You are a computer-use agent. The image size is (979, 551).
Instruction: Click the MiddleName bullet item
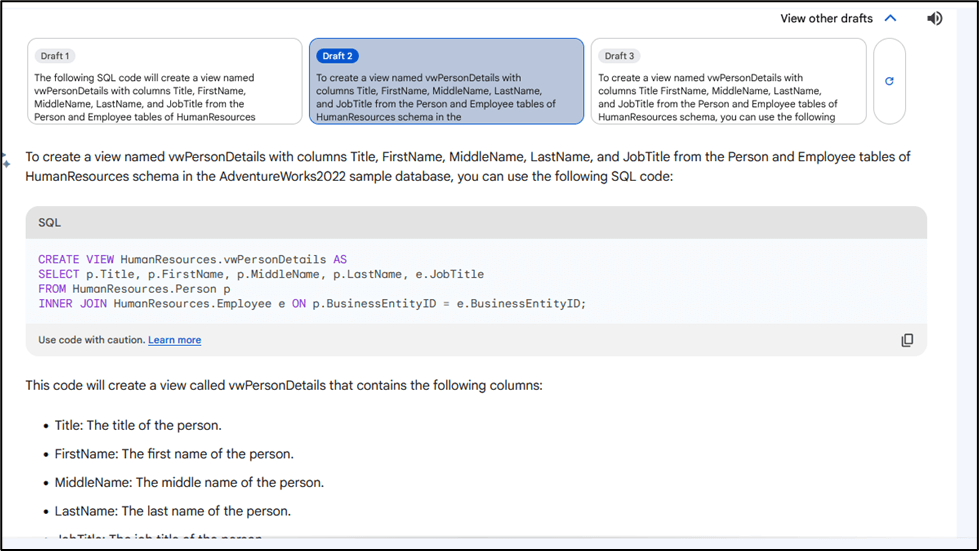[x=189, y=482]
